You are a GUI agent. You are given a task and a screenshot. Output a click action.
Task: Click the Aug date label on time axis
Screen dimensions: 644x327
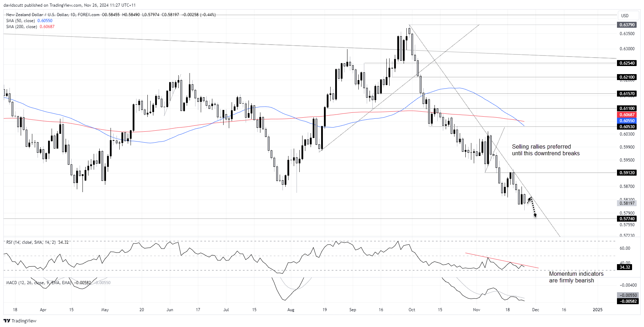tap(291, 310)
